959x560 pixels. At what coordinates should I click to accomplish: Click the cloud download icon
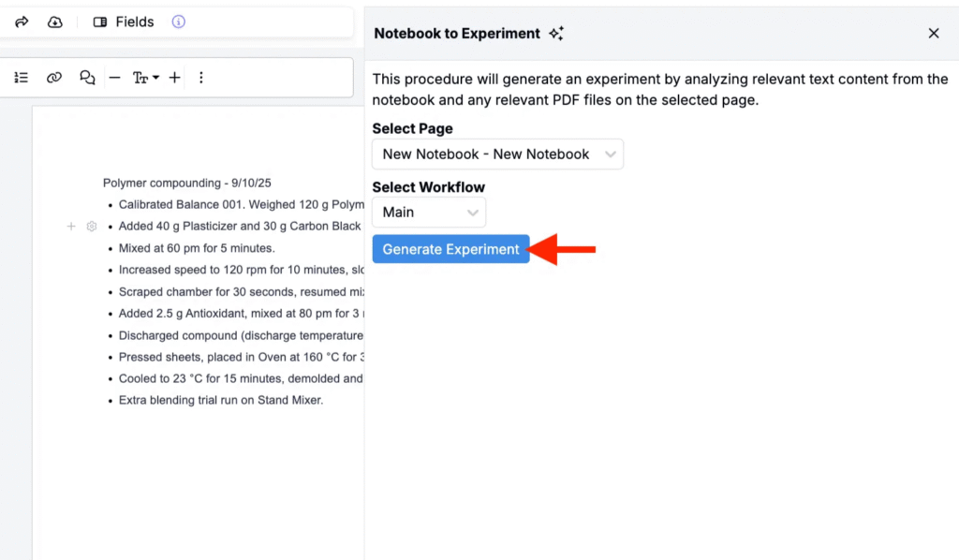tap(55, 22)
